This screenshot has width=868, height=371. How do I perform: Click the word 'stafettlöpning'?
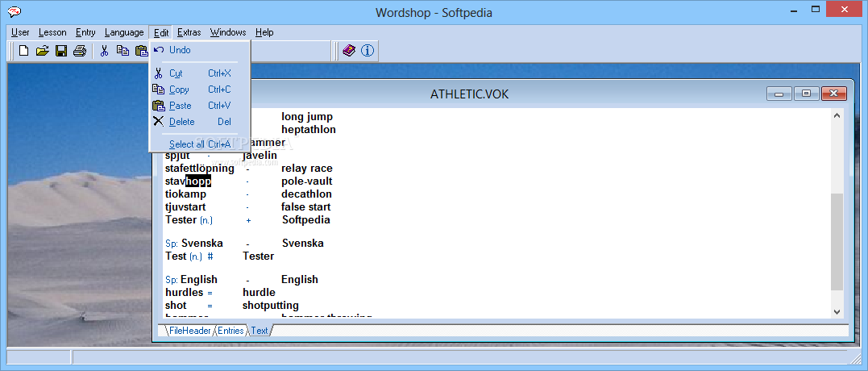201,169
